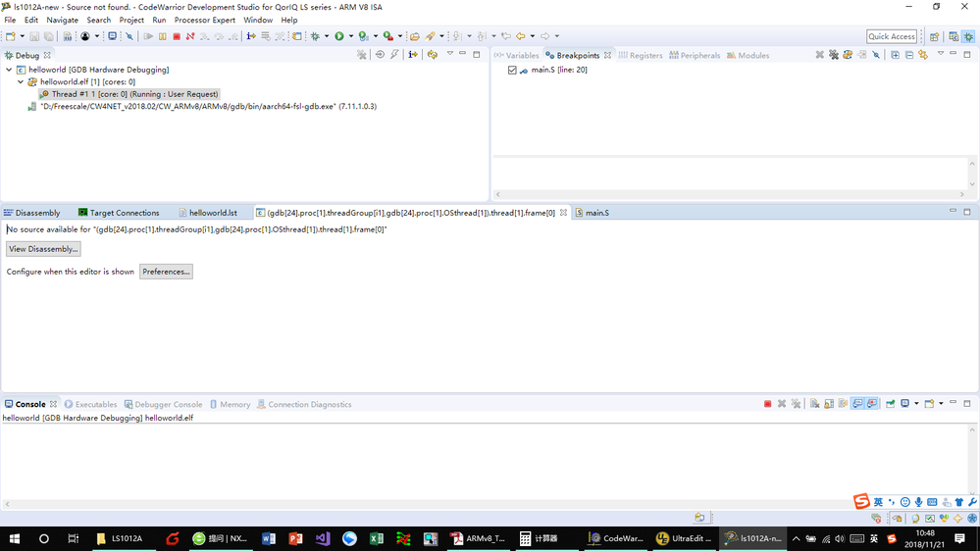Click Remove All Terminated Launches in Debug view
This screenshot has height=551, width=980.
coord(361,55)
